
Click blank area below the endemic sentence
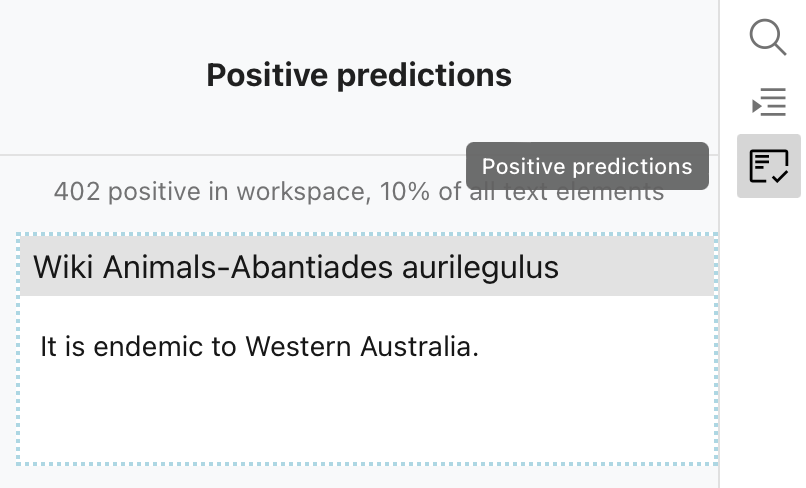point(368,411)
